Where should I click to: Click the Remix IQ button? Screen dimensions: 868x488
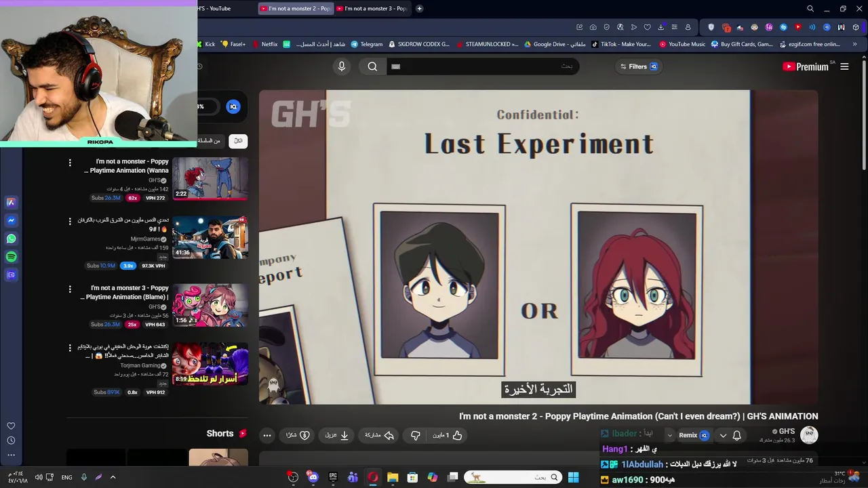(693, 435)
